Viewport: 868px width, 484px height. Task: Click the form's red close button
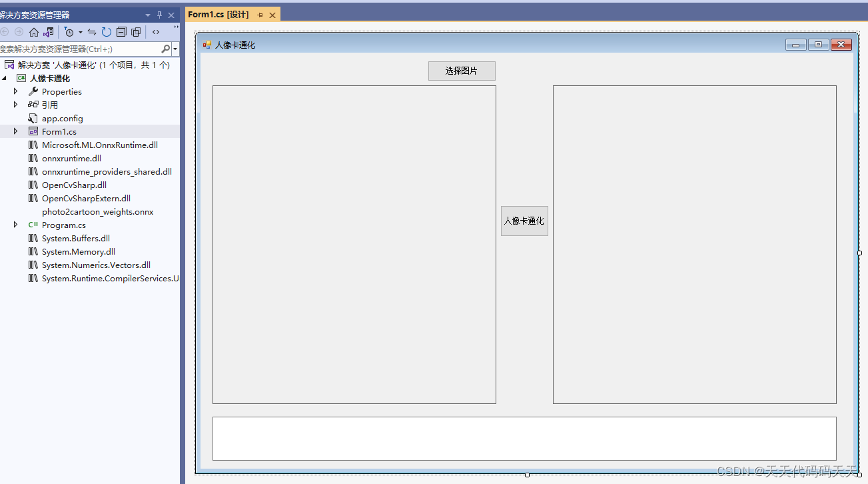[841, 45]
